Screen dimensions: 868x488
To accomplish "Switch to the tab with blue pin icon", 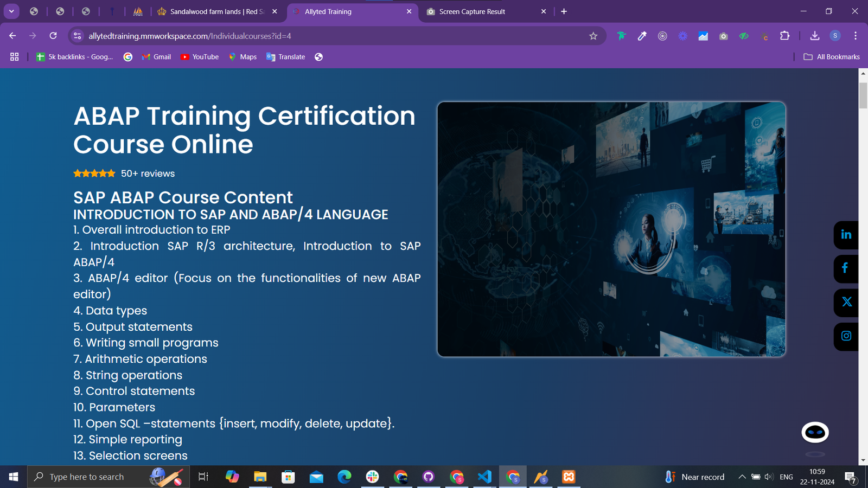I will [112, 11].
